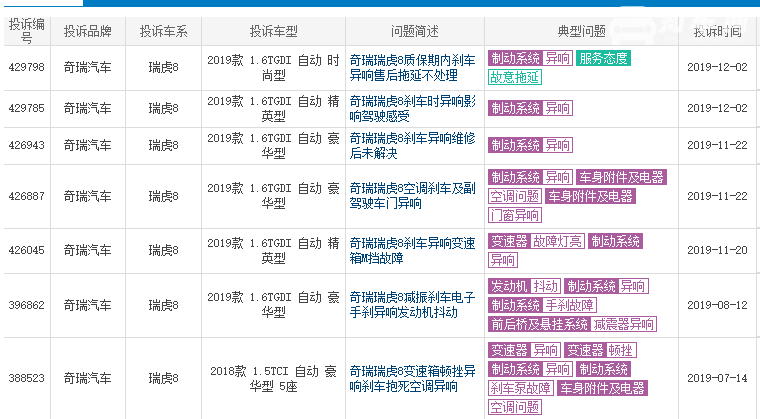
Task: Click the 典型问题 column header
Action: (582, 32)
